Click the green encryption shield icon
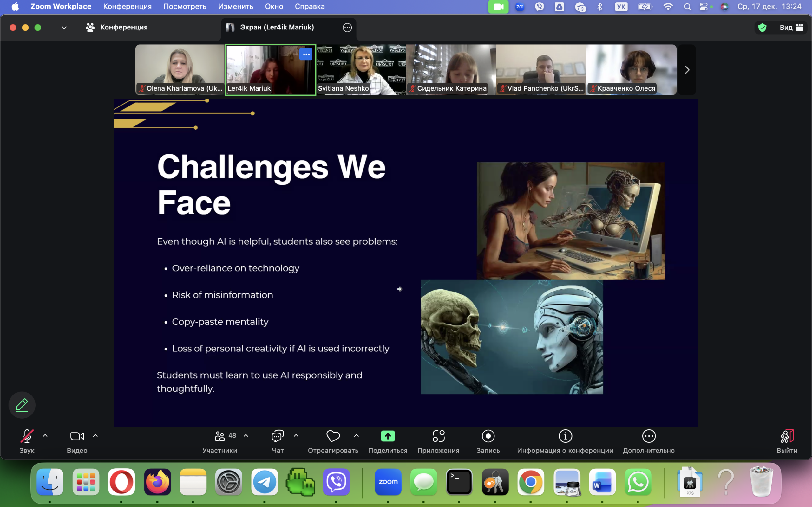 pos(762,28)
